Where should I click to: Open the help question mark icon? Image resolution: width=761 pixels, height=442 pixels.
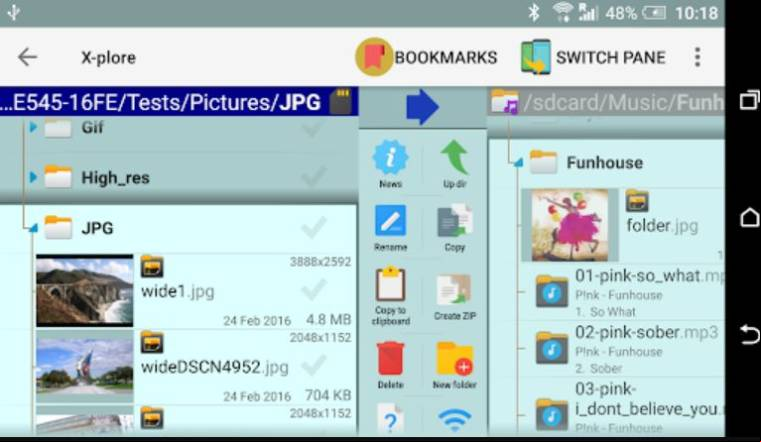coord(390,418)
